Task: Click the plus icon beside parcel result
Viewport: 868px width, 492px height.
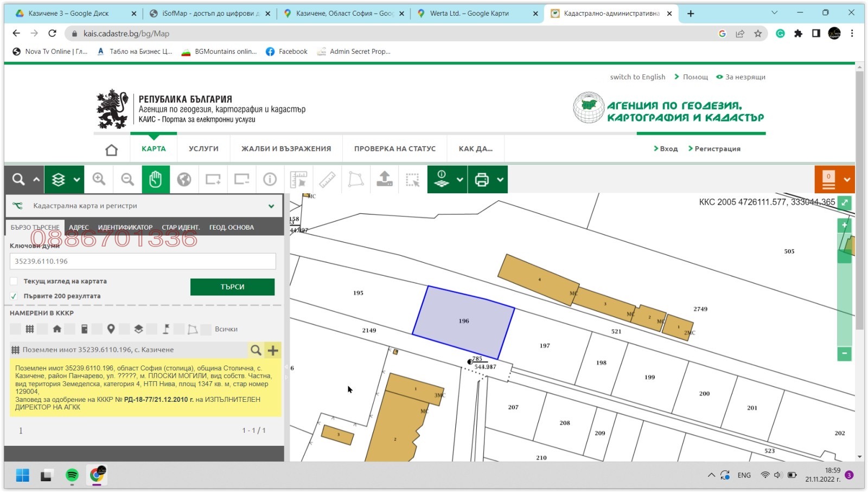Action: [x=273, y=350]
